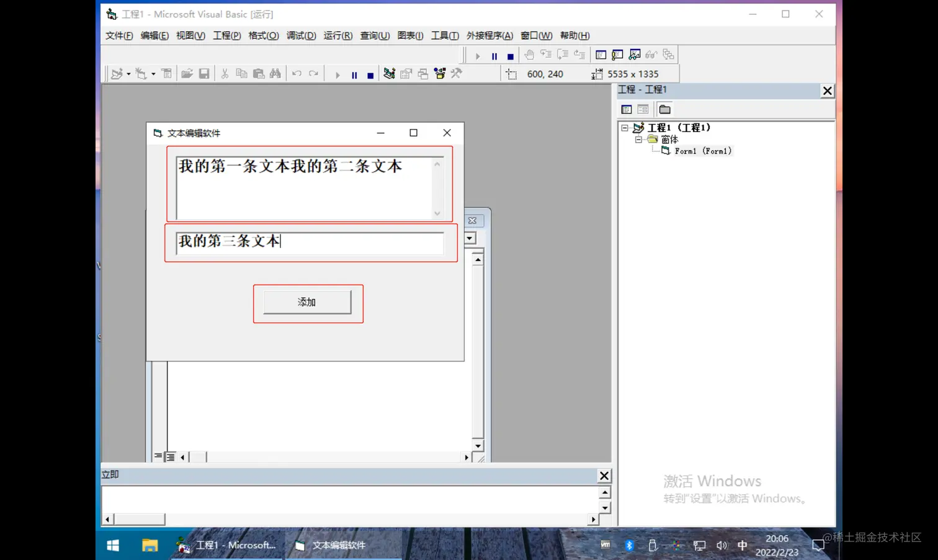Click the Add Form toolbar icon

click(x=141, y=74)
